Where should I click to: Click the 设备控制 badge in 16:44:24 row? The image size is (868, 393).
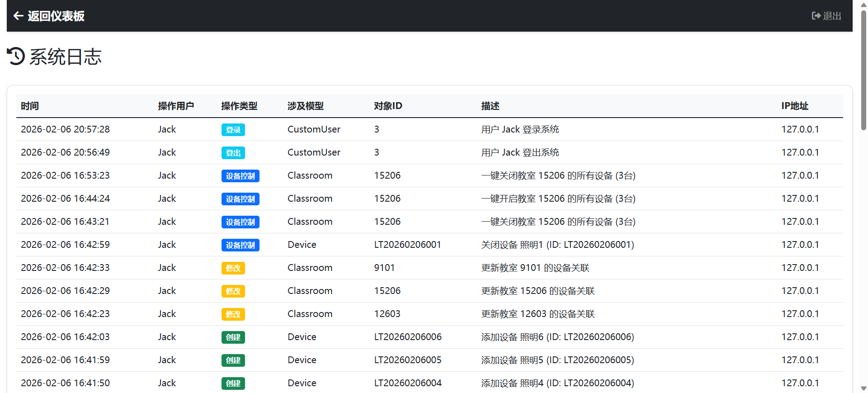(241, 199)
